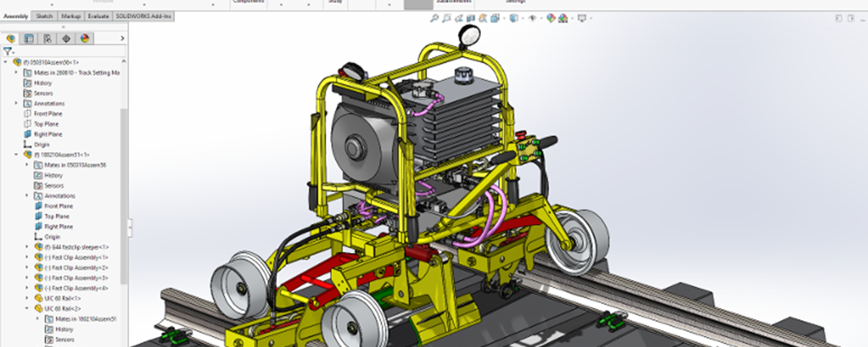Click the Zoom to Fit magnifier icon
This screenshot has height=347, width=868.
(434, 19)
